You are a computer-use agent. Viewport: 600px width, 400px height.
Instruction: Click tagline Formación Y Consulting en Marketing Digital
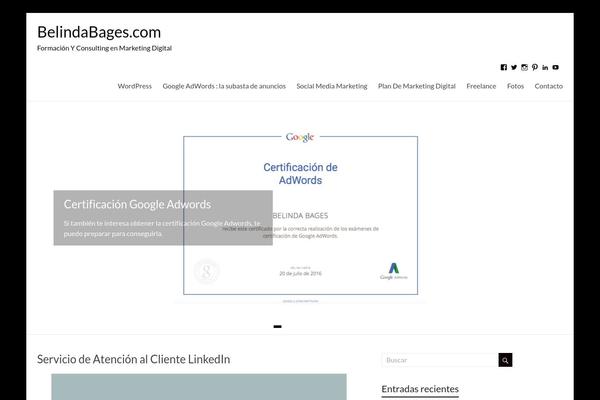pos(104,48)
